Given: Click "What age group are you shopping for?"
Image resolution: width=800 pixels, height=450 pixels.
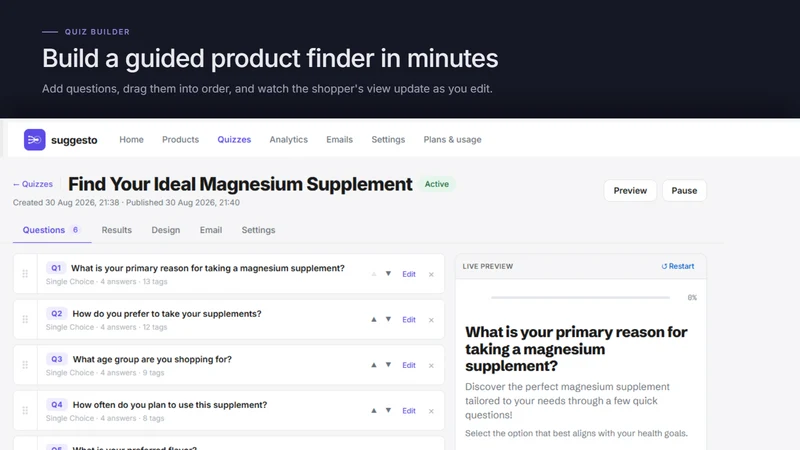Looking at the screenshot, I should pos(152,359).
